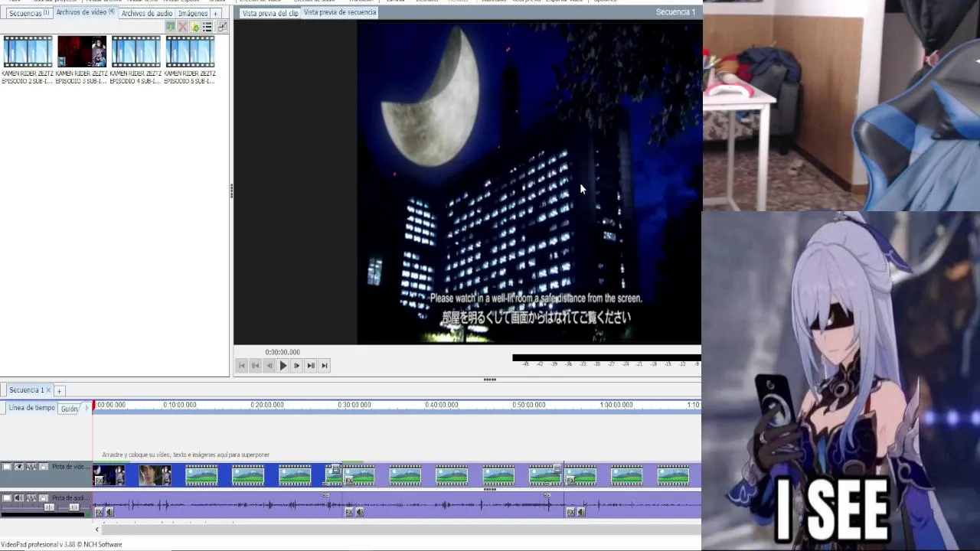Screen dimensions: 980x551
Task: Add new bin tab with plus button
Action: 215,13
